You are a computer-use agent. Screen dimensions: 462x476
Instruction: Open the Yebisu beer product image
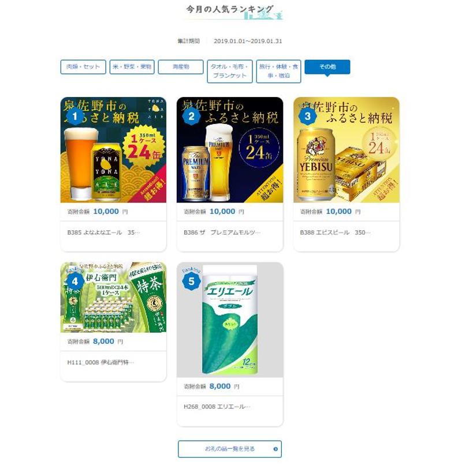click(346, 149)
